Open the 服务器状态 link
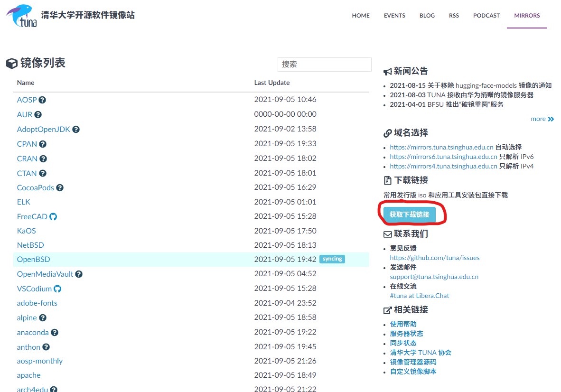The height and width of the screenshot is (392, 561). point(406,334)
